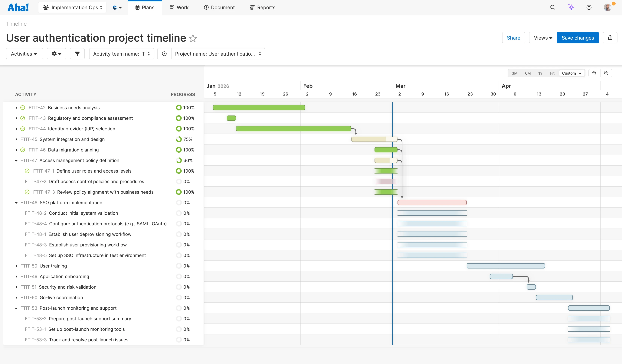
Task: Click the Save changes button
Action: (x=578, y=37)
